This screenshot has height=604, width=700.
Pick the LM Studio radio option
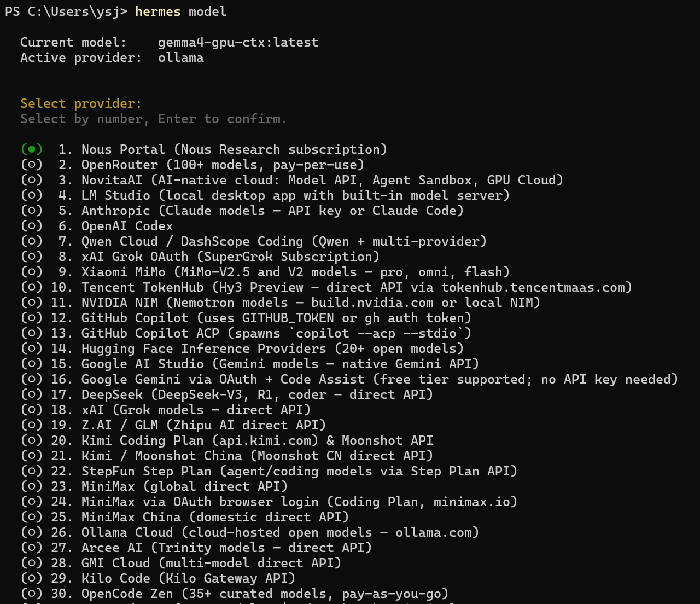pyautogui.click(x=32, y=195)
